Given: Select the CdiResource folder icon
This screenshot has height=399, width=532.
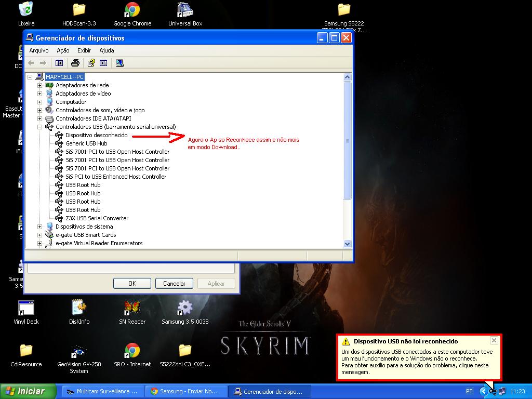Looking at the screenshot, I should coord(26,350).
